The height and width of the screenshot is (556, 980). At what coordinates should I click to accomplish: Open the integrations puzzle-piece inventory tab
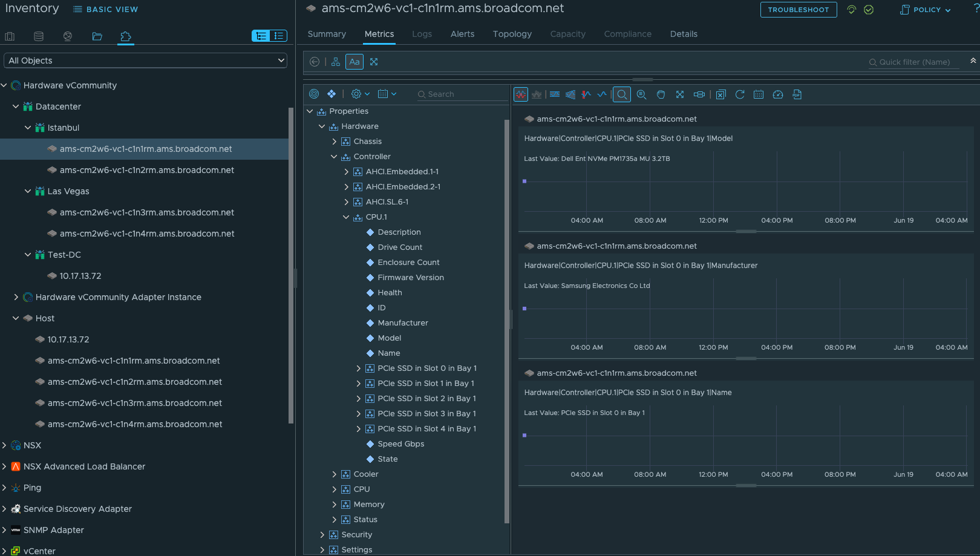pyautogui.click(x=126, y=36)
